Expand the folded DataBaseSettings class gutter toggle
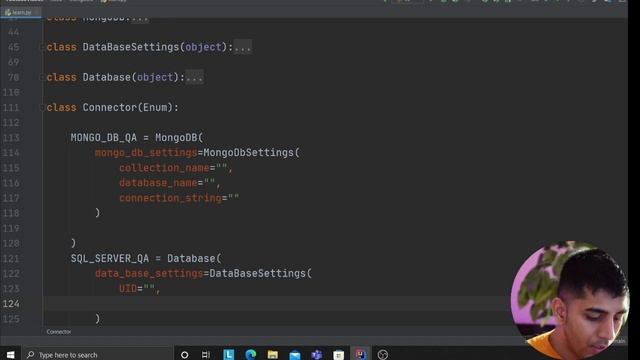Viewport: 640px width, 360px height. 42,47
